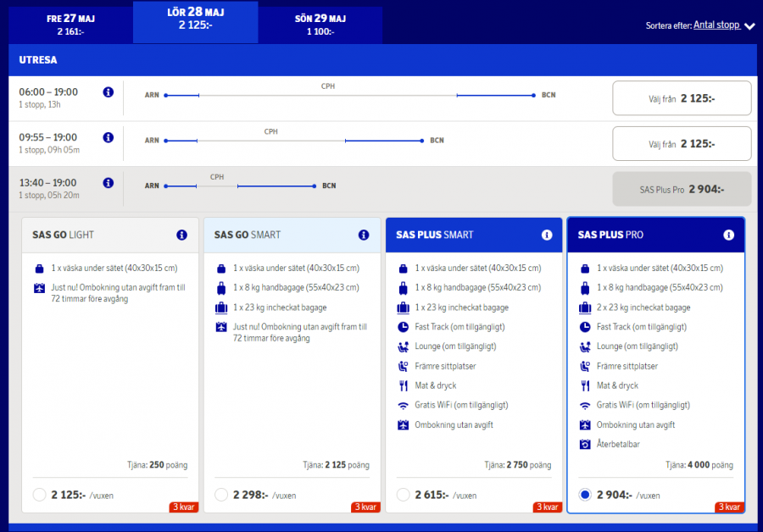This screenshot has width=763, height=532.
Task: Show SAS Plus Smart fare info
Action: [546, 235]
